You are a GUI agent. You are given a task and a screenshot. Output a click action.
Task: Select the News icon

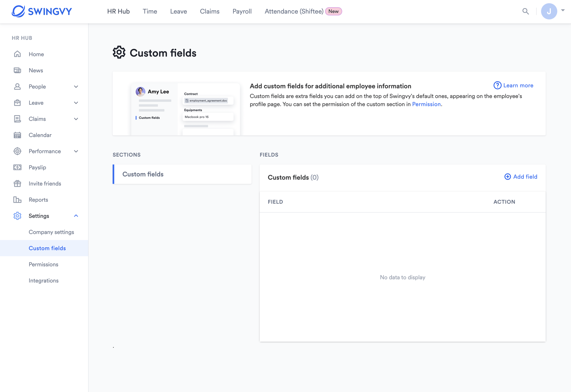point(17,70)
